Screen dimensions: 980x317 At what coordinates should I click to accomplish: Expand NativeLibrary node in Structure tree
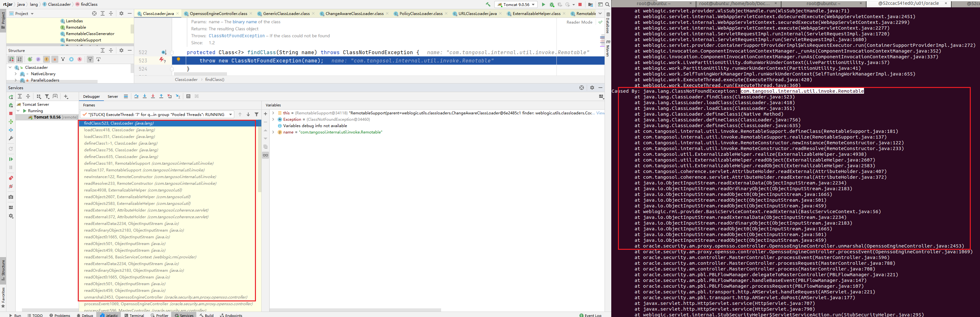(16, 74)
